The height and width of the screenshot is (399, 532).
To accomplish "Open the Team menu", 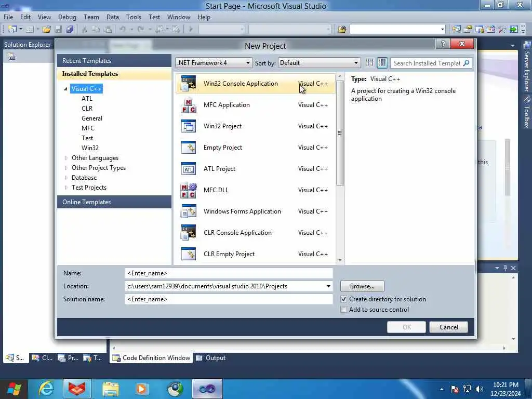I will [x=91, y=17].
